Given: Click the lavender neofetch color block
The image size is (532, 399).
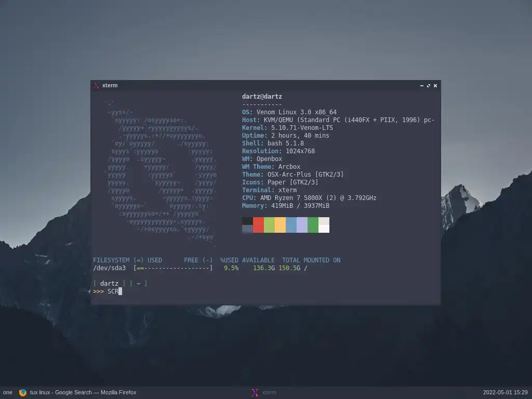Looking at the screenshot, I should 302,225.
